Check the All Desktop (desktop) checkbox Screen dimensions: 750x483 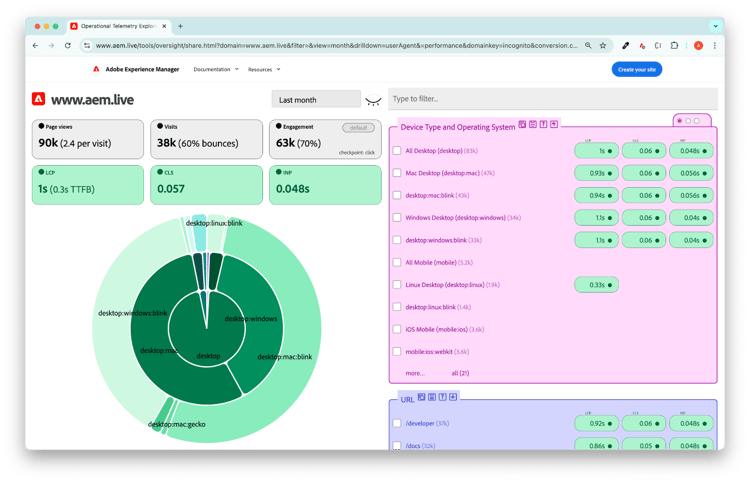397,151
